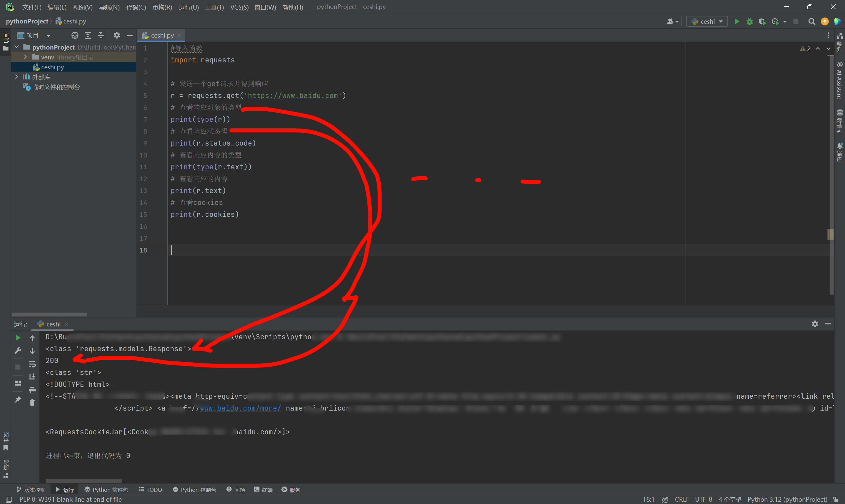Open run panel wrench settings icon

click(18, 351)
